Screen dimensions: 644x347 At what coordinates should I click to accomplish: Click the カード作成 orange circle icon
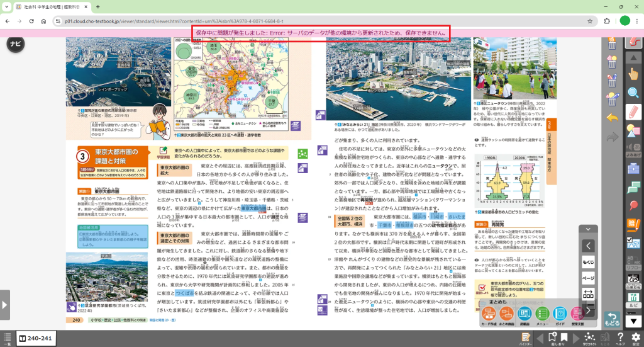pos(488,314)
